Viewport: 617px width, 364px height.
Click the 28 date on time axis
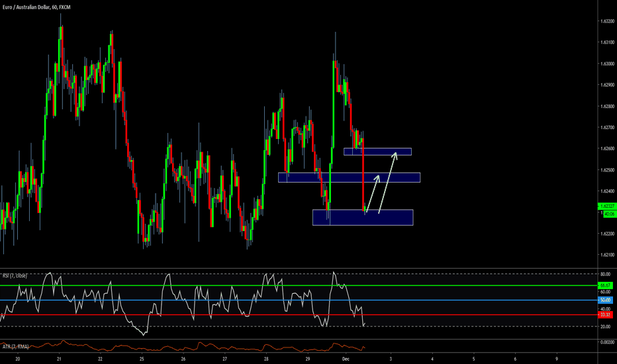(266, 359)
